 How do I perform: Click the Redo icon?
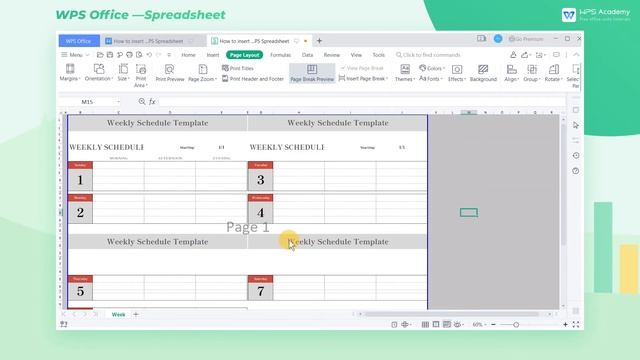point(159,55)
